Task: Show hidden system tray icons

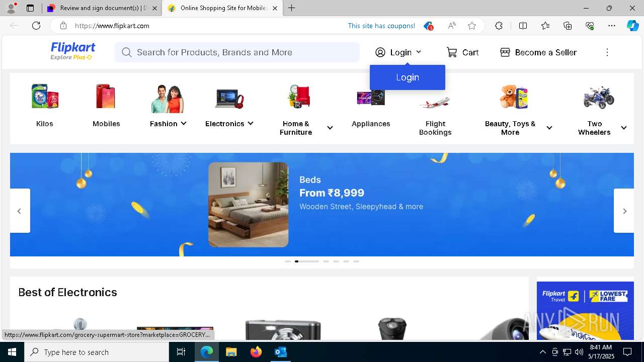Action: [x=542, y=352]
